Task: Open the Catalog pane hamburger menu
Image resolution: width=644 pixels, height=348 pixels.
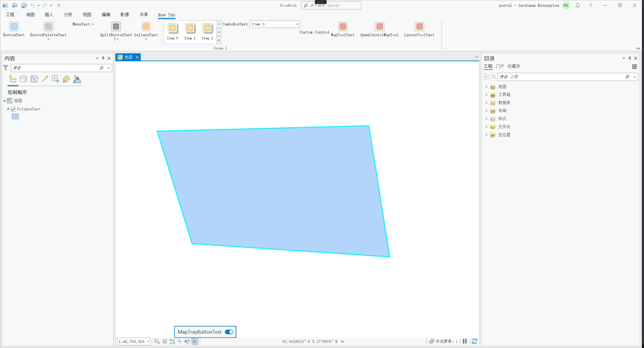Action: pyautogui.click(x=634, y=67)
